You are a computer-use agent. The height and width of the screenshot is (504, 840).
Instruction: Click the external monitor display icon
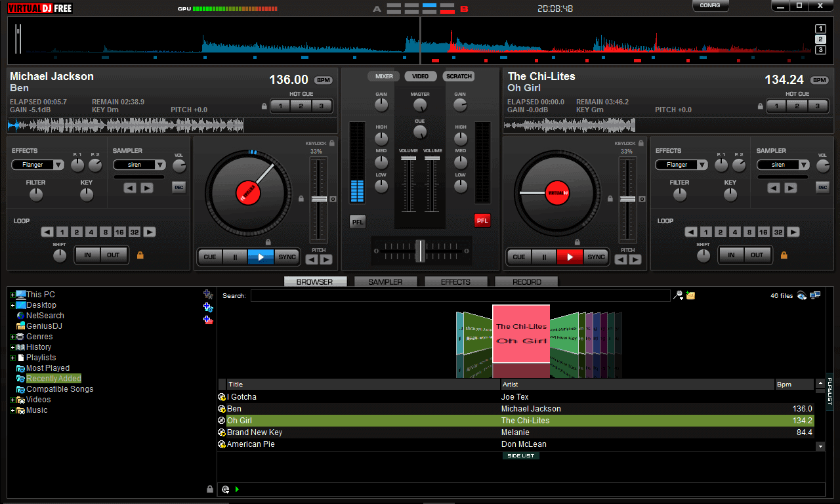click(816, 295)
